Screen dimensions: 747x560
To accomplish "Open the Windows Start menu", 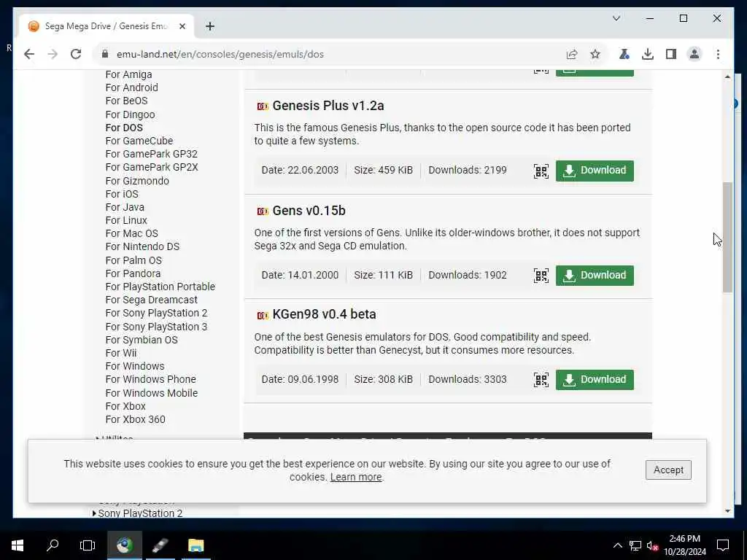I will point(18,545).
